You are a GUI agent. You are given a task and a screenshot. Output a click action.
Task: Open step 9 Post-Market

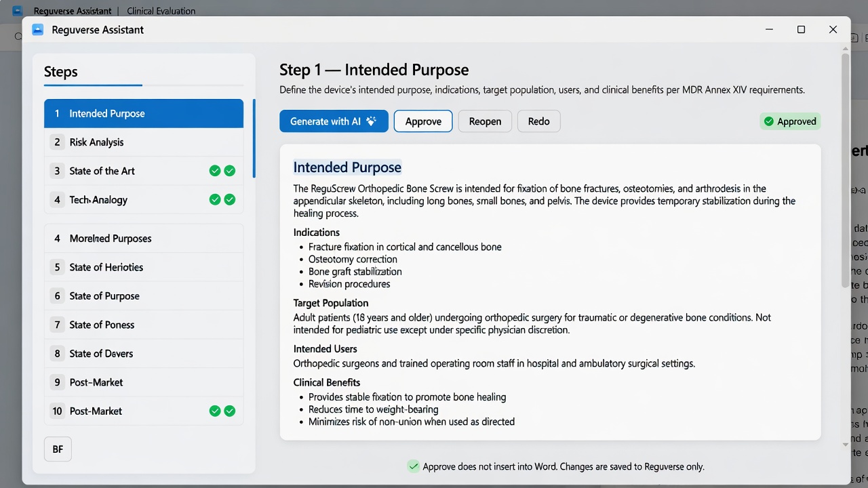point(144,382)
